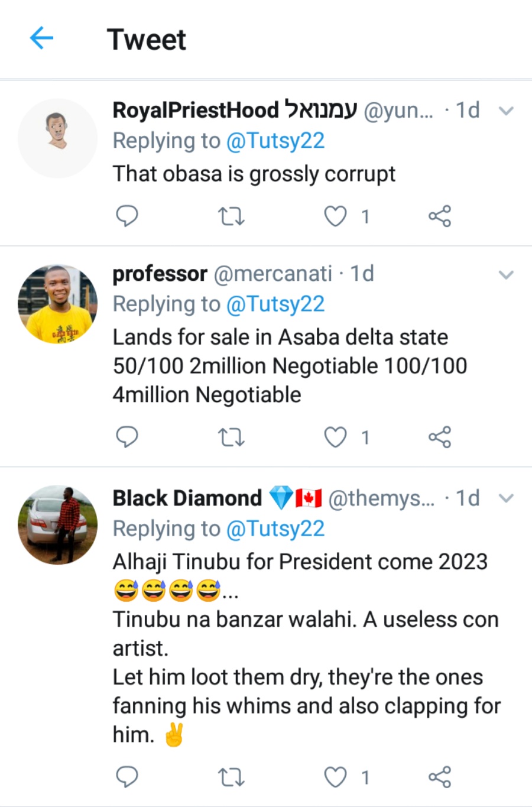The width and height of the screenshot is (532, 807).
Task: Reply to Black Diamond's Tinubu tweet
Action: (126, 777)
